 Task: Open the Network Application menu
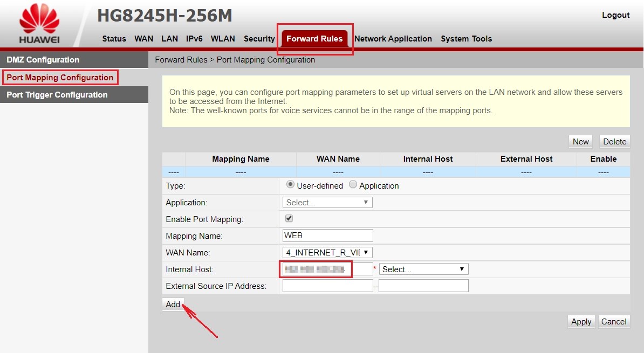click(393, 38)
